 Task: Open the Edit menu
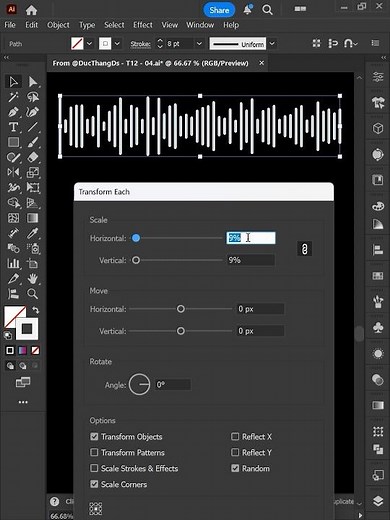coord(32,25)
